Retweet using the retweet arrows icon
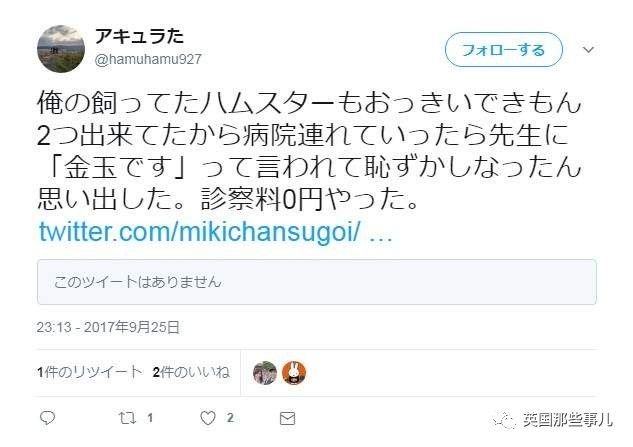The width and height of the screenshot is (633, 447). point(126,417)
